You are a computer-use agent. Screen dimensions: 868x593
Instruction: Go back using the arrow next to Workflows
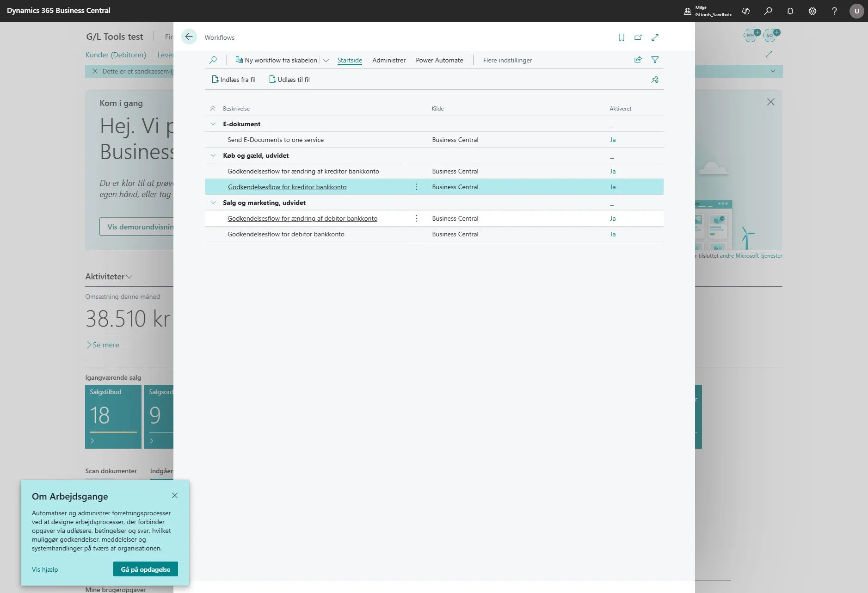pos(189,37)
